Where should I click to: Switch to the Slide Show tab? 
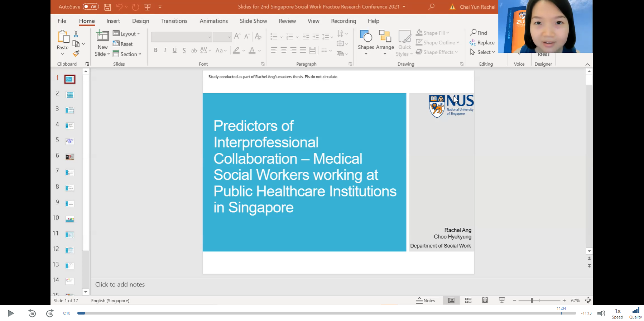click(x=253, y=21)
